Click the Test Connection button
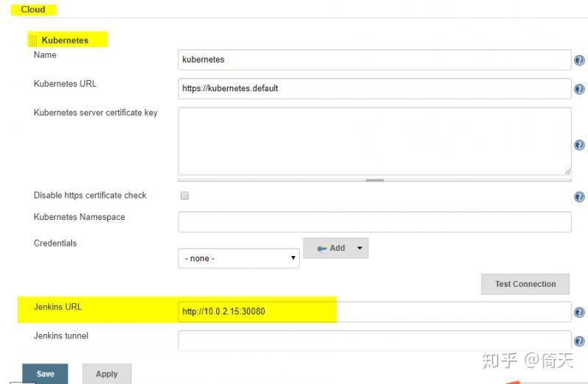 525,284
